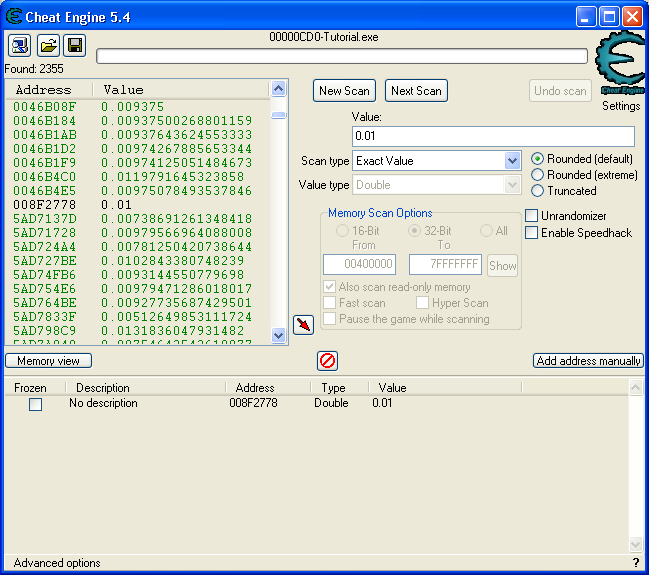Click the save table floppy icon
Image resolution: width=649 pixels, height=575 pixels.
tap(74, 45)
